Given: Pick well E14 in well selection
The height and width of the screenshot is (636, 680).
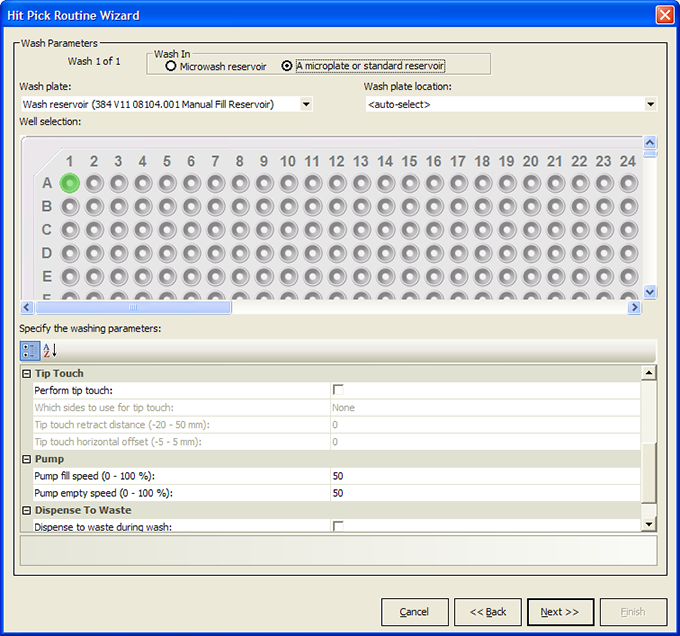Looking at the screenshot, I should click(x=386, y=277).
